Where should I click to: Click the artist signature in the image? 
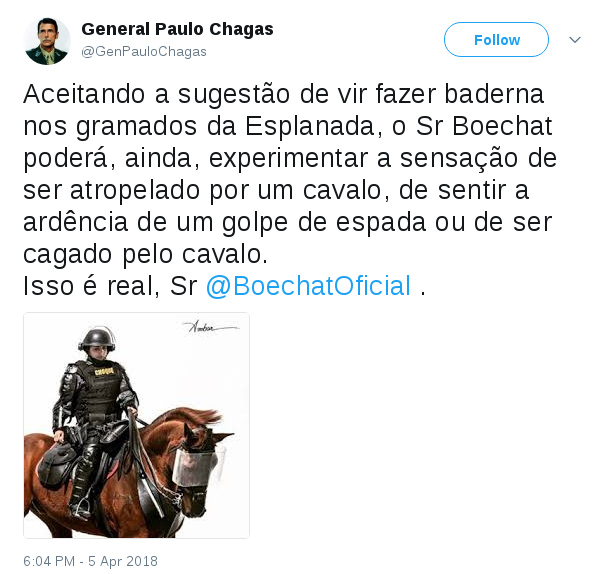pos(212,327)
